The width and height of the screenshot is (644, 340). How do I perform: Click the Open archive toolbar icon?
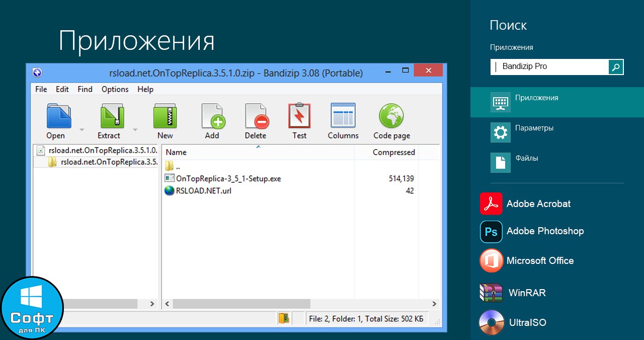59,116
